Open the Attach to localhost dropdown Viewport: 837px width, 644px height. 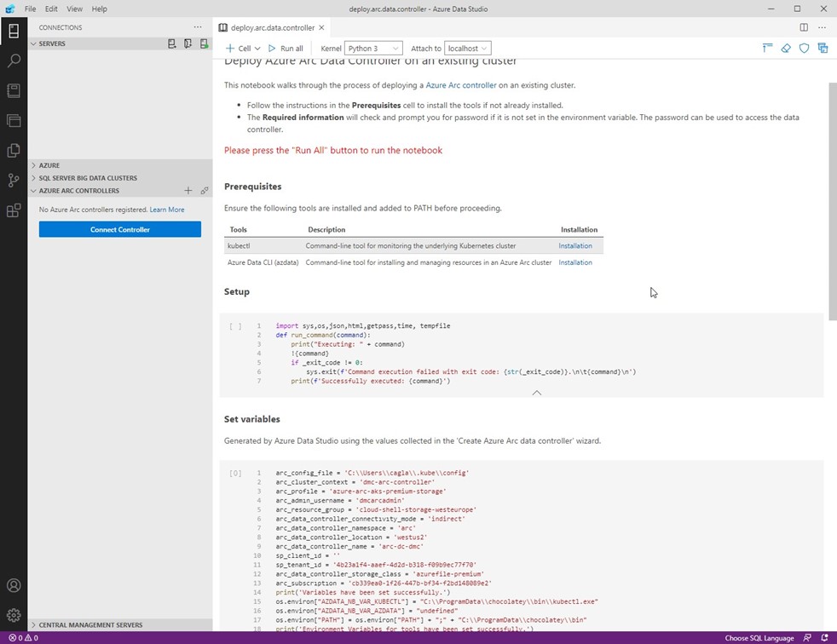pos(468,48)
